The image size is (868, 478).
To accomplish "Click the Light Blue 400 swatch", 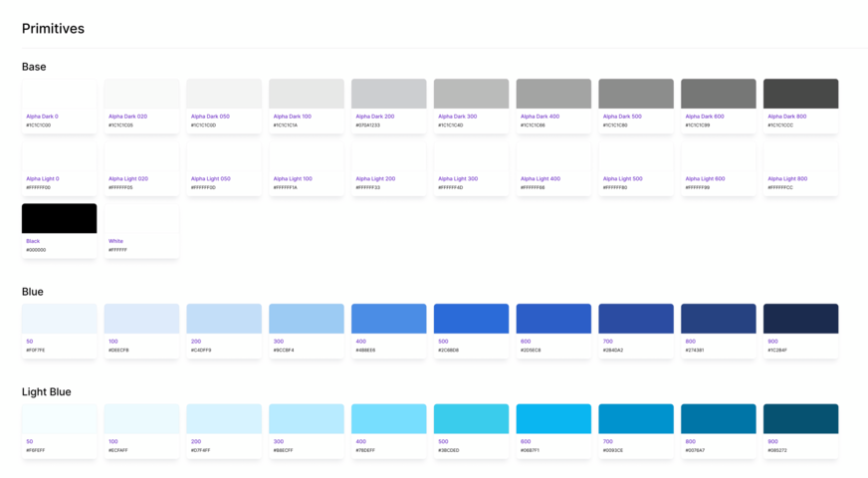I will click(x=388, y=418).
